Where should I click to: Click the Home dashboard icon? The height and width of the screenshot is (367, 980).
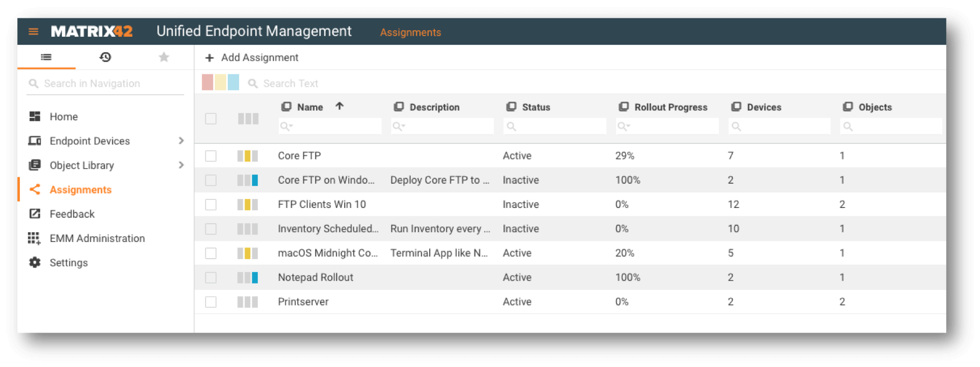pyautogui.click(x=35, y=116)
